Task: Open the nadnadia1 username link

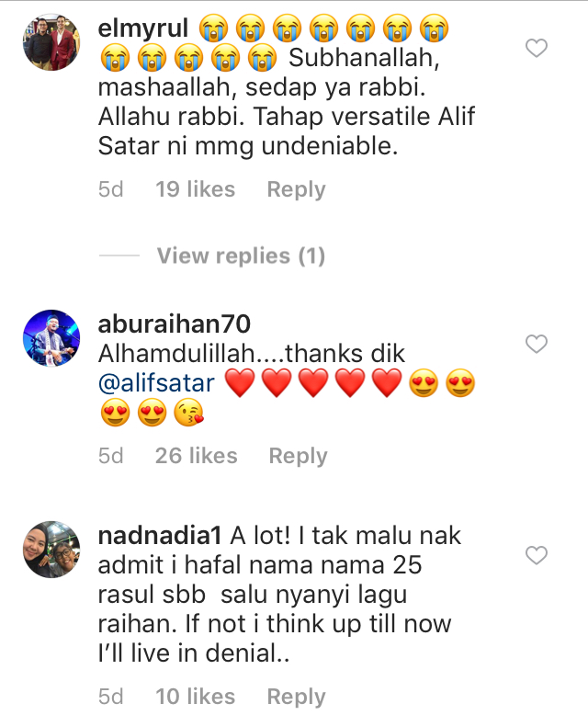Action: [160, 536]
